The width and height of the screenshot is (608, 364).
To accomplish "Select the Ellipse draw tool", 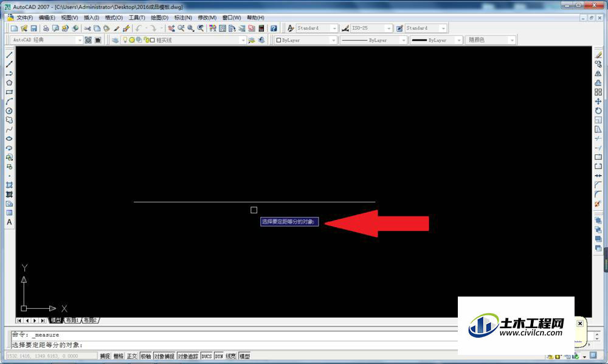I will click(9, 139).
